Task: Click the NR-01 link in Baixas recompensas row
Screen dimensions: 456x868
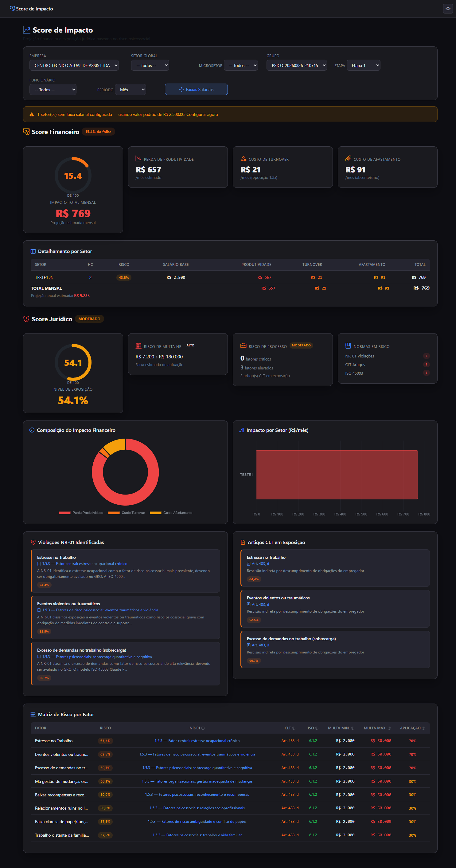Action: click(x=197, y=795)
